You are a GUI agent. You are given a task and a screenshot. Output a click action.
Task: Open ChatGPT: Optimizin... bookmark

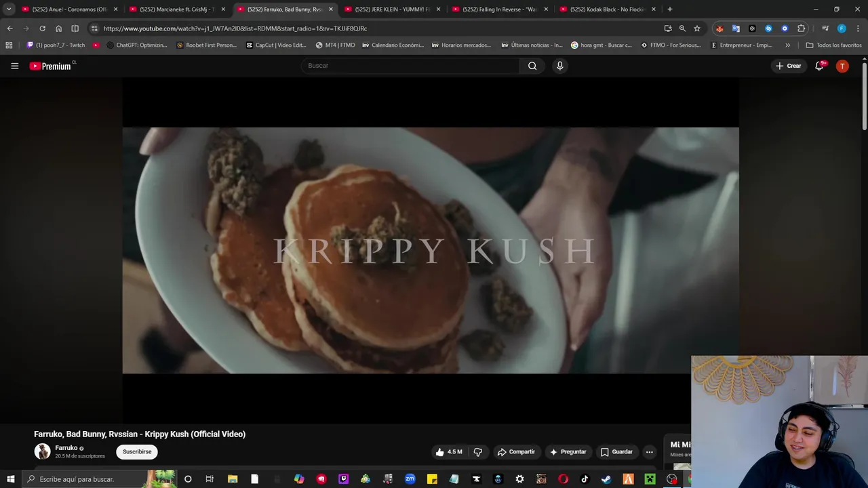137,45
